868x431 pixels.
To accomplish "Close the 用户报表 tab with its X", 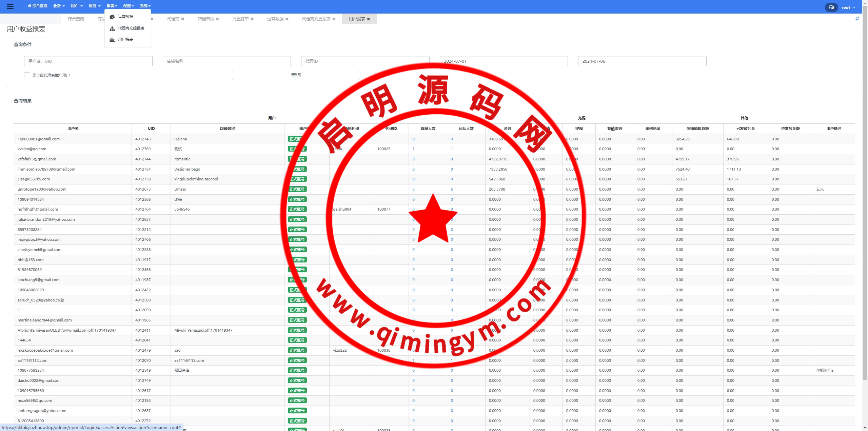I will 369,19.
